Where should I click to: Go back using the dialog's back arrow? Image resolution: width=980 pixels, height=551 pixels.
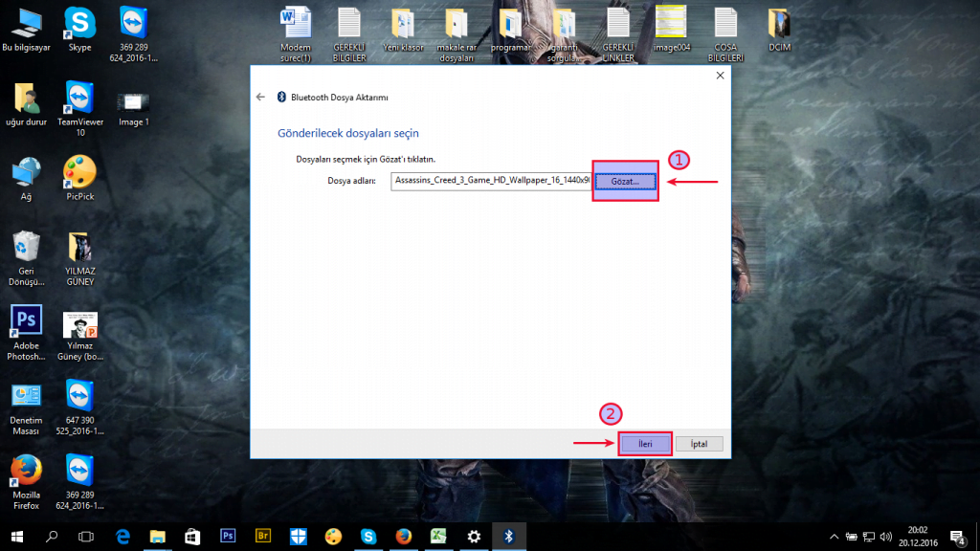click(x=260, y=98)
